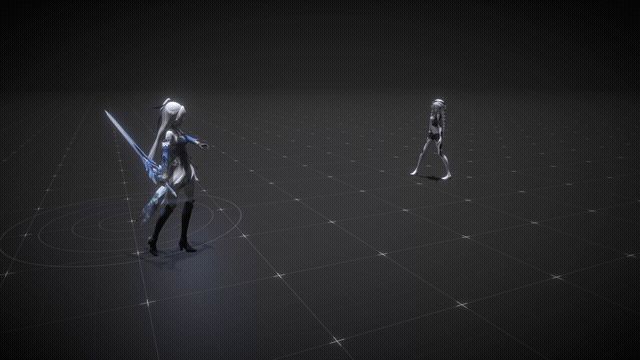Screen dimensions: 640x360
Task: Click the swordswoman's outstretched hand
Action: click(203, 144)
